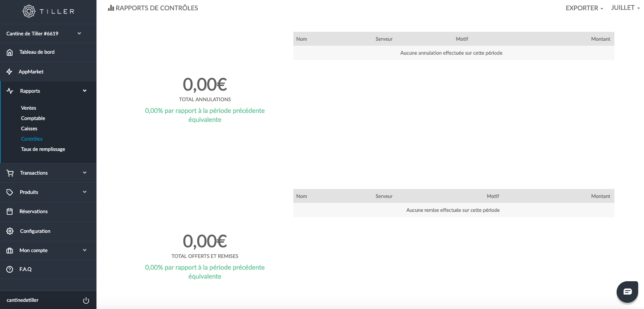Select Caisses in the sidebar
644x309 pixels.
click(x=29, y=129)
